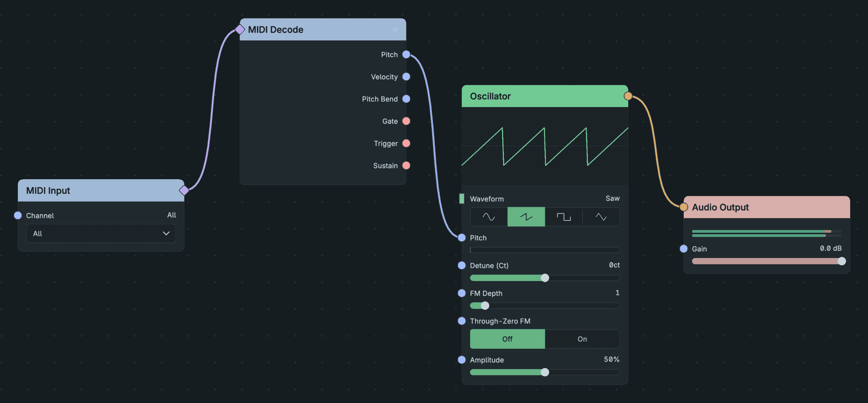Click the Gate output port
This screenshot has height=403, width=868.
coord(406,121)
